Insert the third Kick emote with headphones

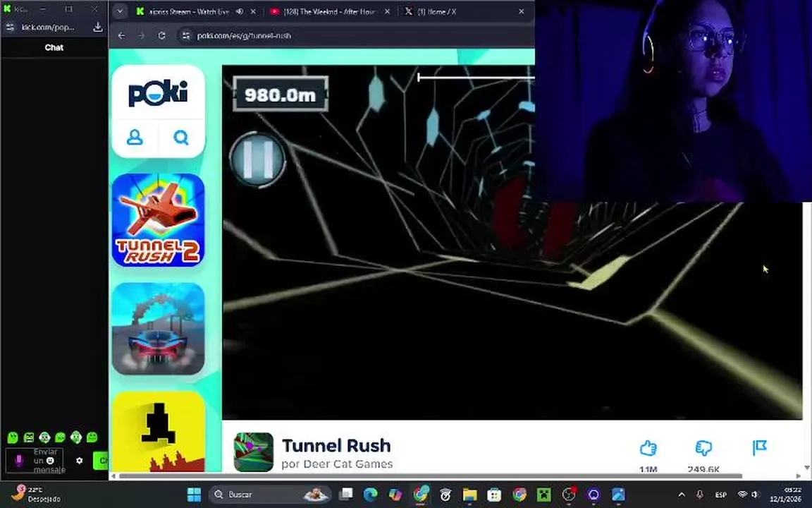pyautogui.click(x=44, y=437)
